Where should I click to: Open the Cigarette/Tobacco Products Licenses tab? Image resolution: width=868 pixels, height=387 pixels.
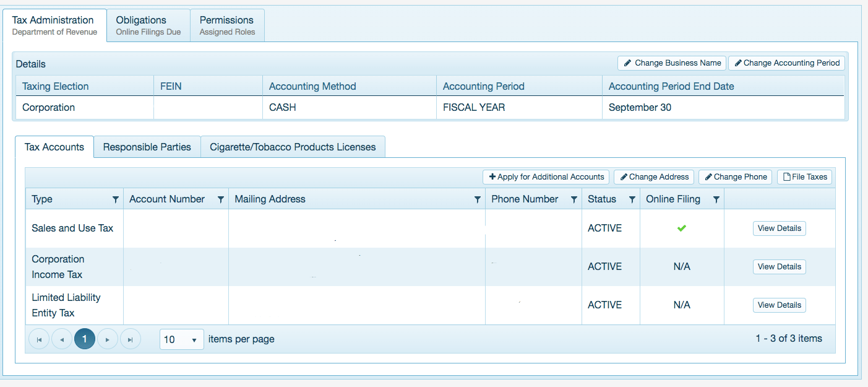click(x=293, y=147)
